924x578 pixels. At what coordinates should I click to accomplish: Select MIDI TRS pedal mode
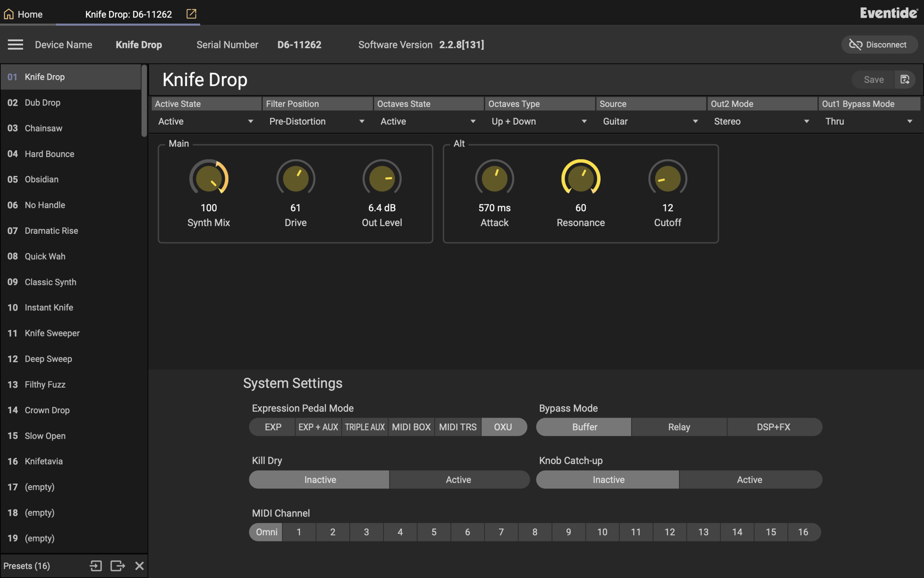[458, 427]
